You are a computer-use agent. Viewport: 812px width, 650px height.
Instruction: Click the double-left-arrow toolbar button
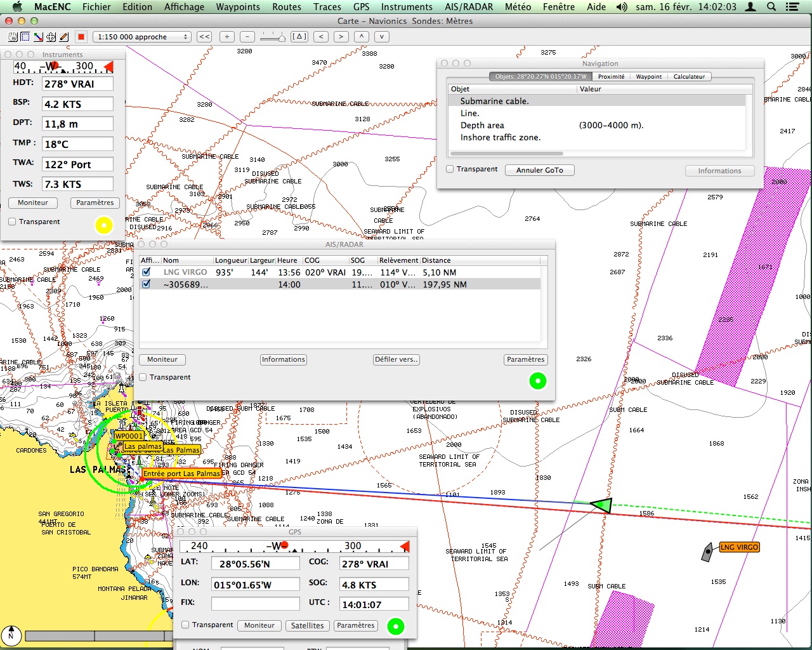(204, 37)
